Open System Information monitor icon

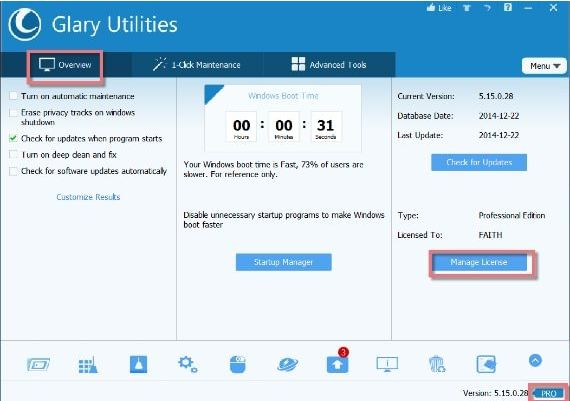pyautogui.click(x=387, y=364)
